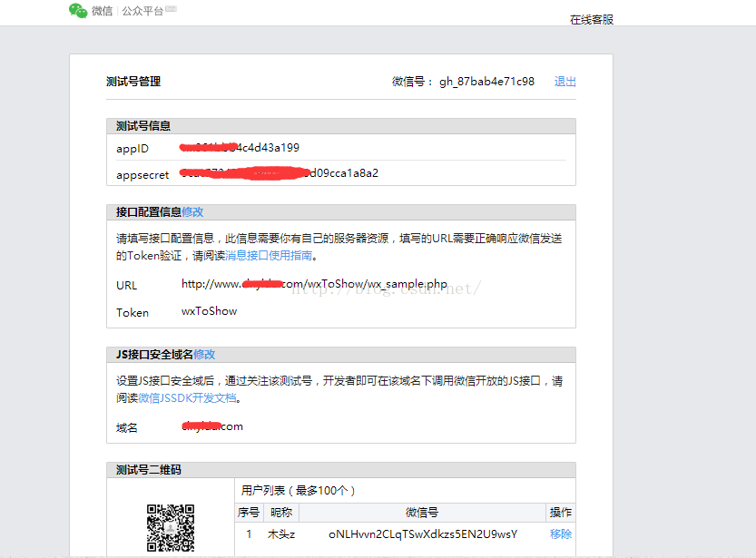Screen dimensions: 756x558
Task: Click the test account QR code image
Action: tap(171, 527)
